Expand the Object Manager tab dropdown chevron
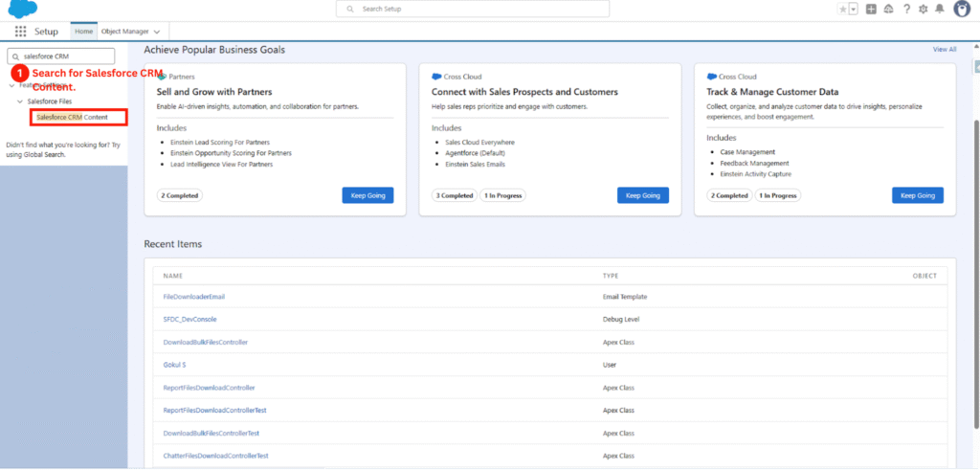Screen dimensions: 980x471 [156, 32]
